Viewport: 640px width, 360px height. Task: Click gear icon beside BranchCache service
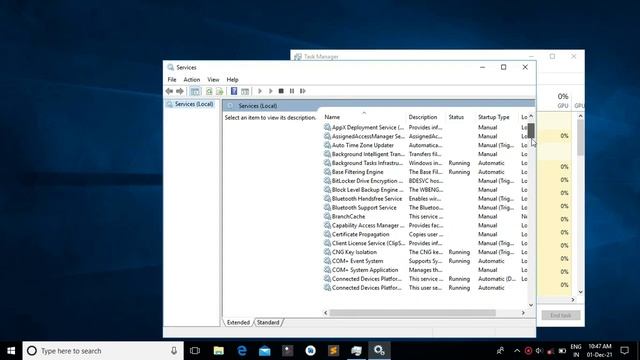[x=327, y=216]
